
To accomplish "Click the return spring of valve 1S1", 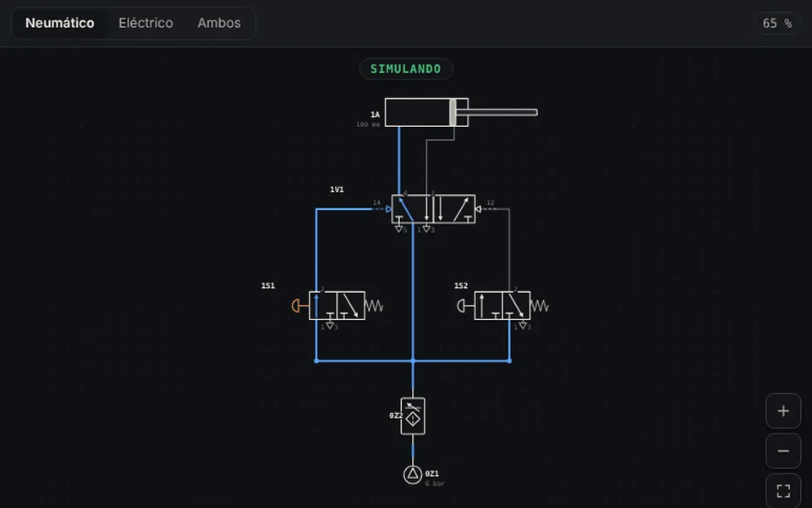I will pos(374,306).
